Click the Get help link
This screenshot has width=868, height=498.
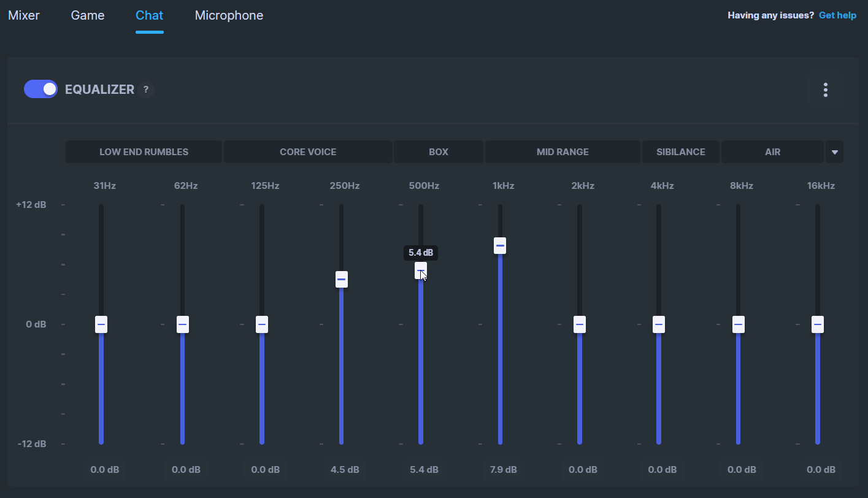(837, 15)
